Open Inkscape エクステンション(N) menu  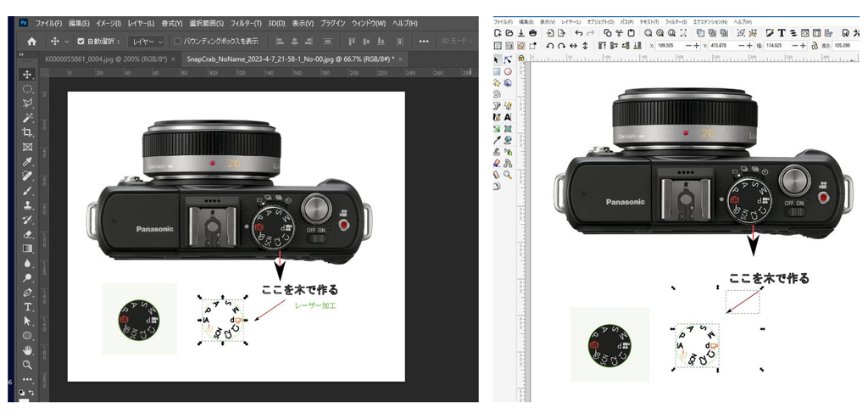[x=709, y=21]
